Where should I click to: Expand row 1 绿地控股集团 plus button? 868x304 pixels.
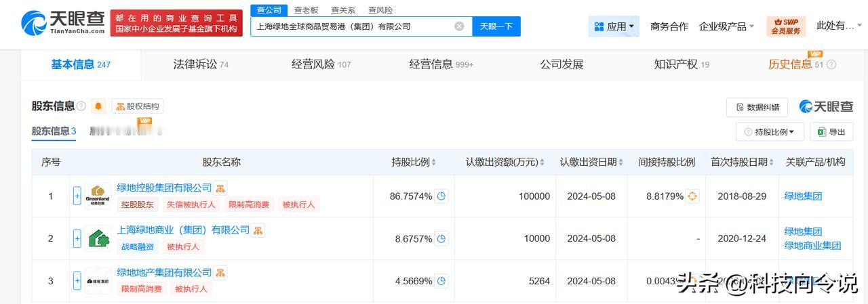[77, 196]
